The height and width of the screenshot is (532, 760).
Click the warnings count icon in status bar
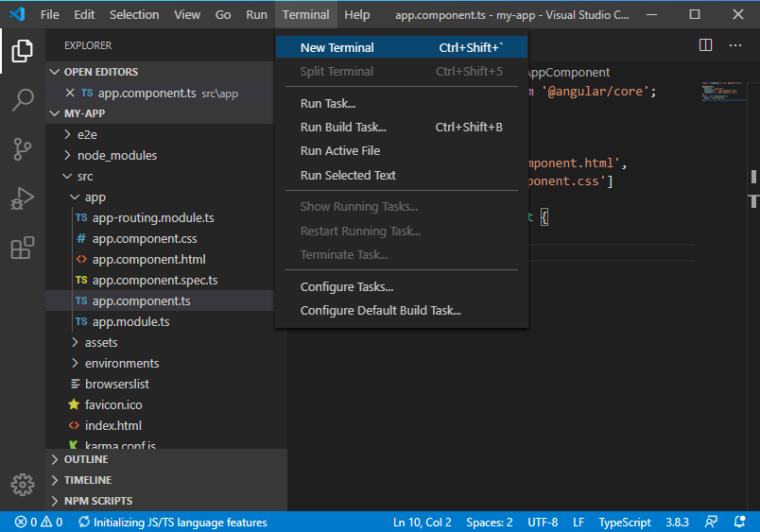pyautogui.click(x=46, y=522)
